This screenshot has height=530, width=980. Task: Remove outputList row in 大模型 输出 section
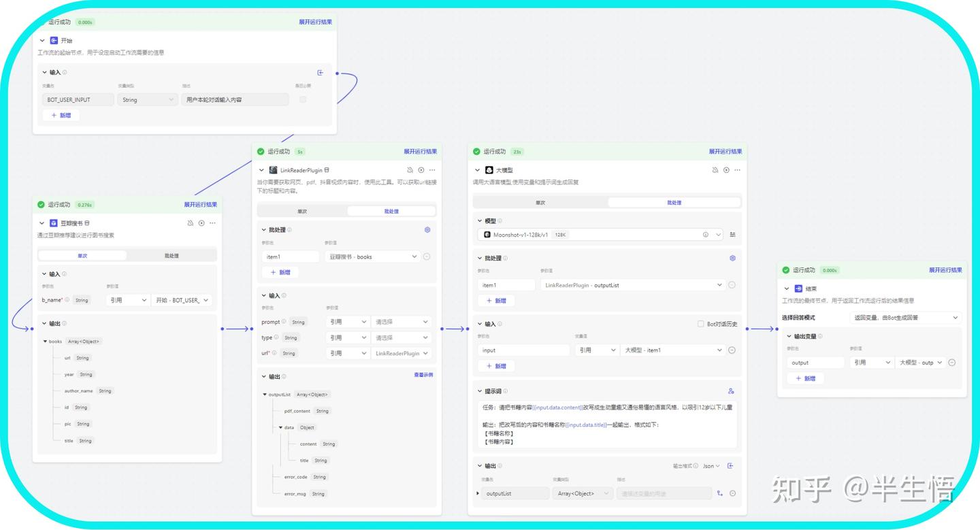tap(733, 493)
